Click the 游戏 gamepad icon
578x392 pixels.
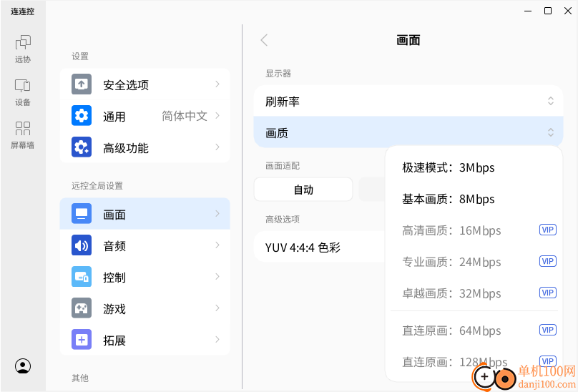pos(82,308)
